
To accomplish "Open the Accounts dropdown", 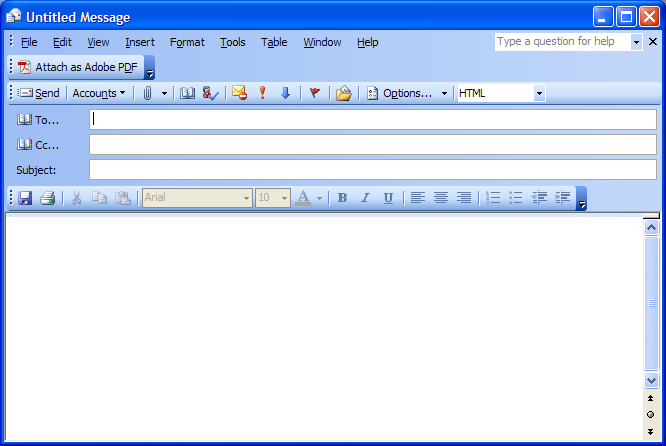I will click(99, 93).
